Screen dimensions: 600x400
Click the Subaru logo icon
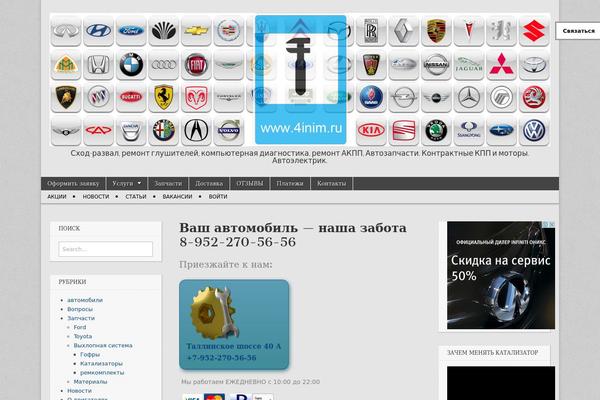[x=501, y=131]
